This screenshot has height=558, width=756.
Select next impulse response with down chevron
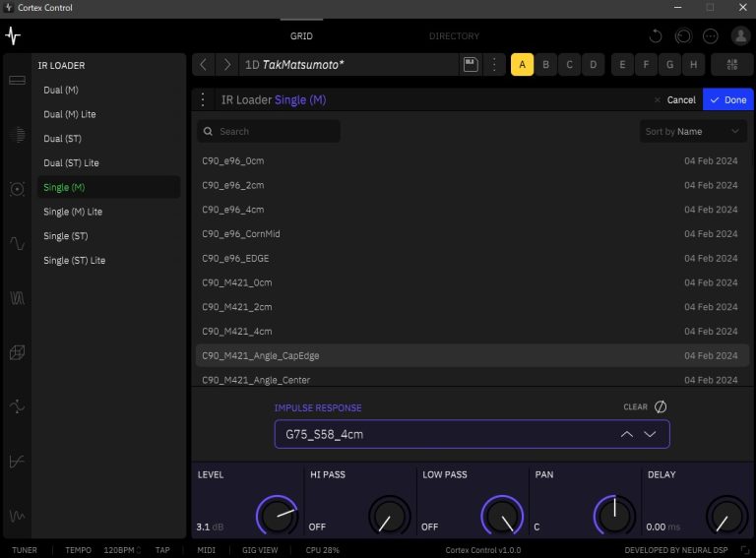click(650, 434)
